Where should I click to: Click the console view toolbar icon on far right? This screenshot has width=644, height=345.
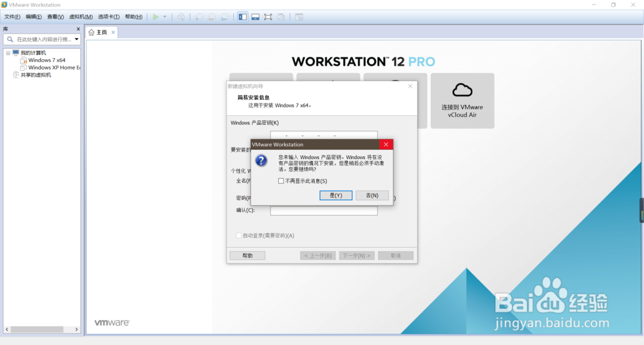[x=299, y=17]
